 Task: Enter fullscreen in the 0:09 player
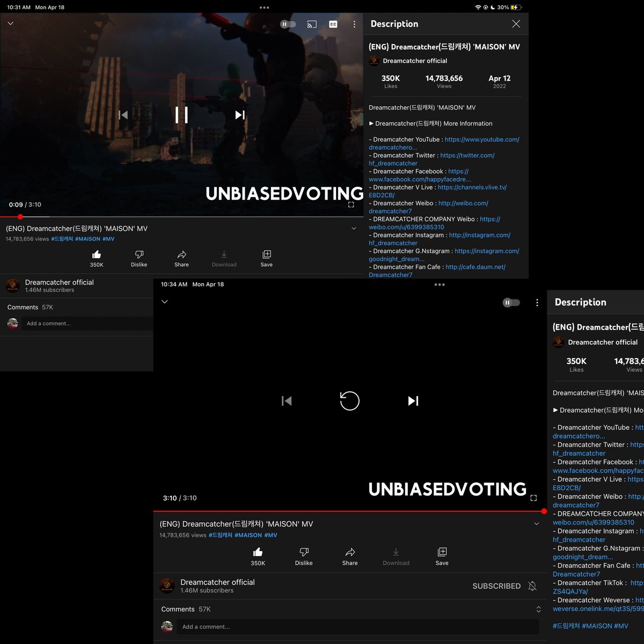[351, 204]
